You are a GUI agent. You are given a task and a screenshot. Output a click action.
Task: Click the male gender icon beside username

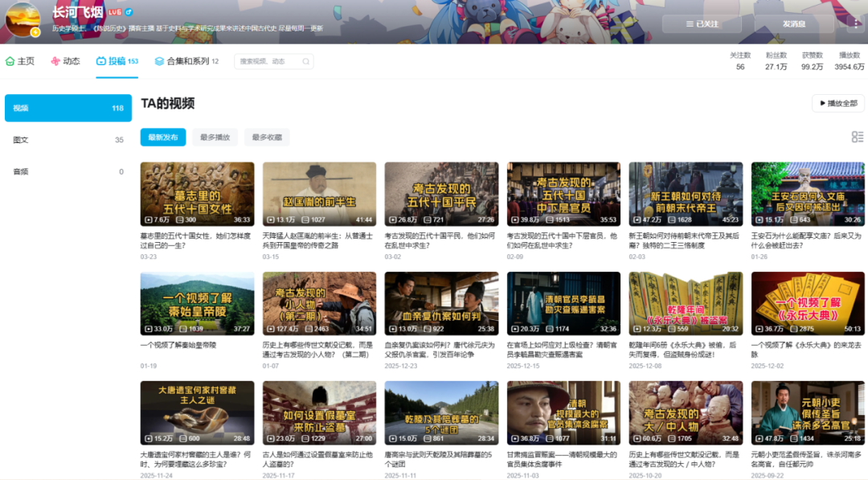click(x=129, y=12)
